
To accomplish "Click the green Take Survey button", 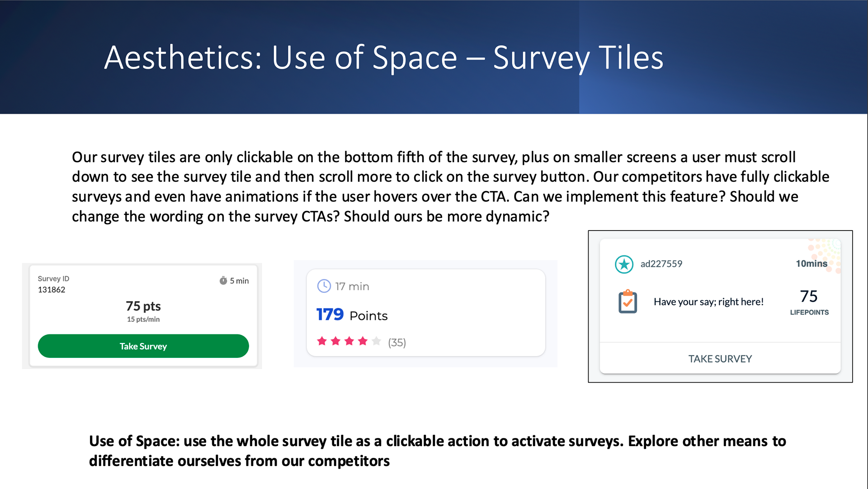I will point(143,346).
